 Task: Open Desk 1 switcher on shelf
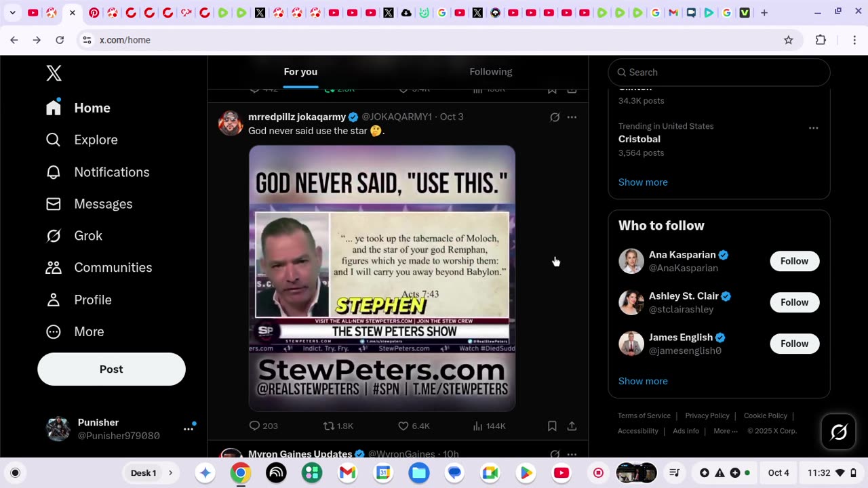[x=151, y=472]
